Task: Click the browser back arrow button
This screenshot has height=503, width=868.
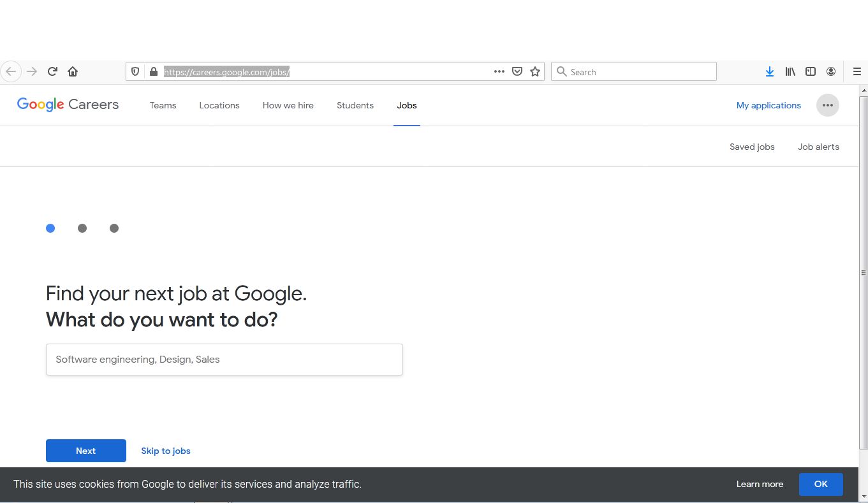Action: coord(11,71)
